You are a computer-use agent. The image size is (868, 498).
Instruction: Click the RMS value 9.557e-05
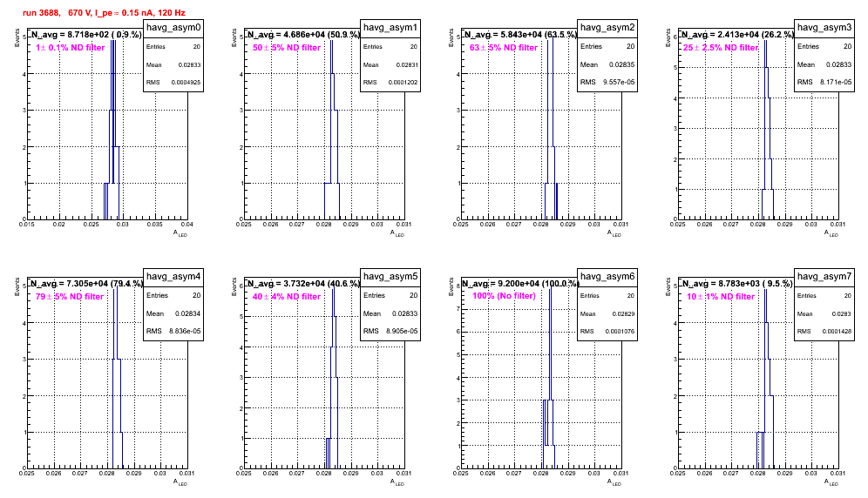(x=619, y=82)
